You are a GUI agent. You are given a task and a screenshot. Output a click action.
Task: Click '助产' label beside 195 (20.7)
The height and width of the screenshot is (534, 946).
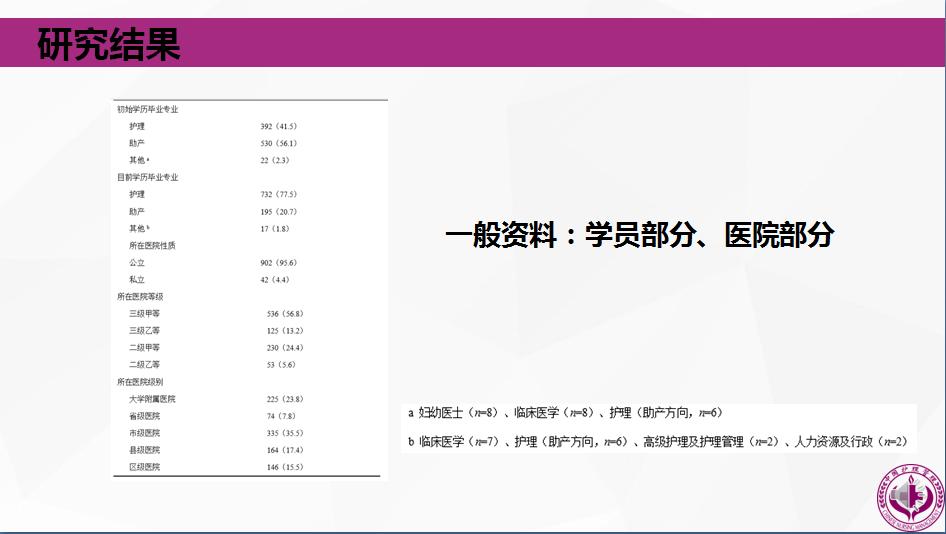[x=137, y=212]
